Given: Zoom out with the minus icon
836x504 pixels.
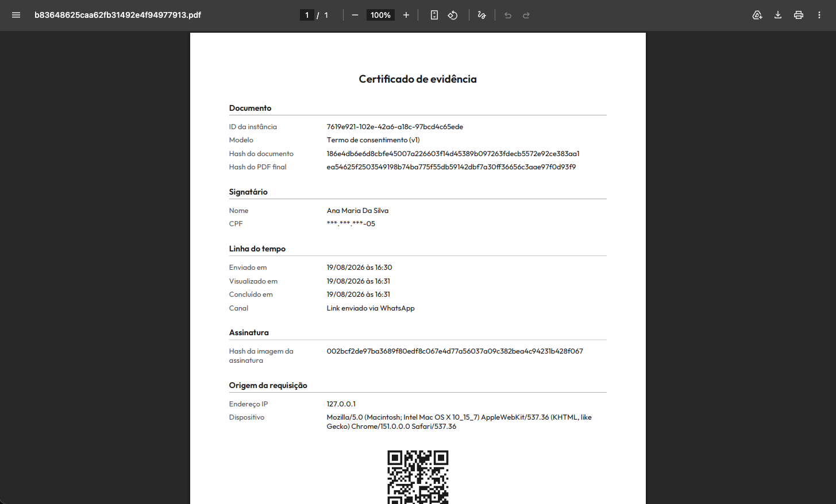Looking at the screenshot, I should tap(355, 15).
